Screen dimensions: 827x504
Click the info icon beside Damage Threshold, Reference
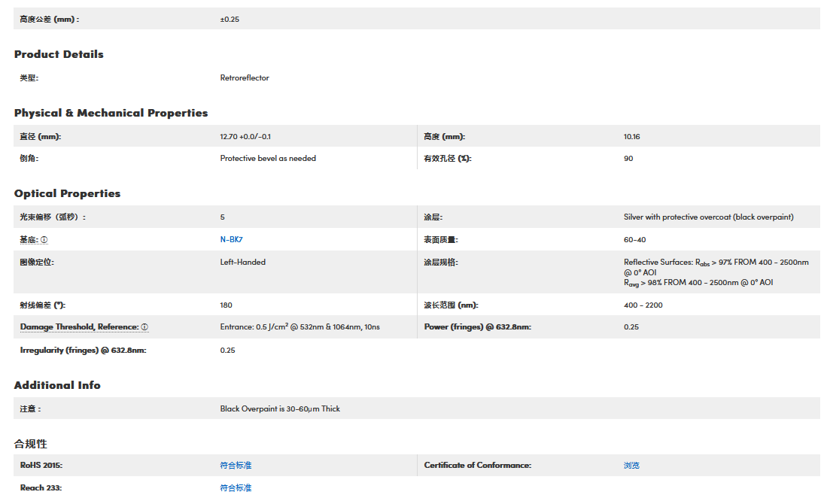pyautogui.click(x=144, y=327)
